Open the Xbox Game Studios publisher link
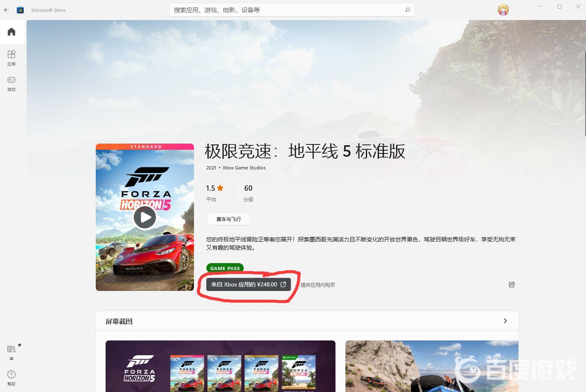Image resolution: width=586 pixels, height=392 pixels. coord(244,168)
